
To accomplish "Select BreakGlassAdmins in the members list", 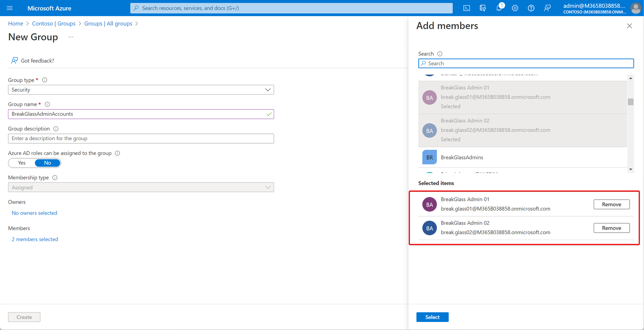I will [x=462, y=157].
